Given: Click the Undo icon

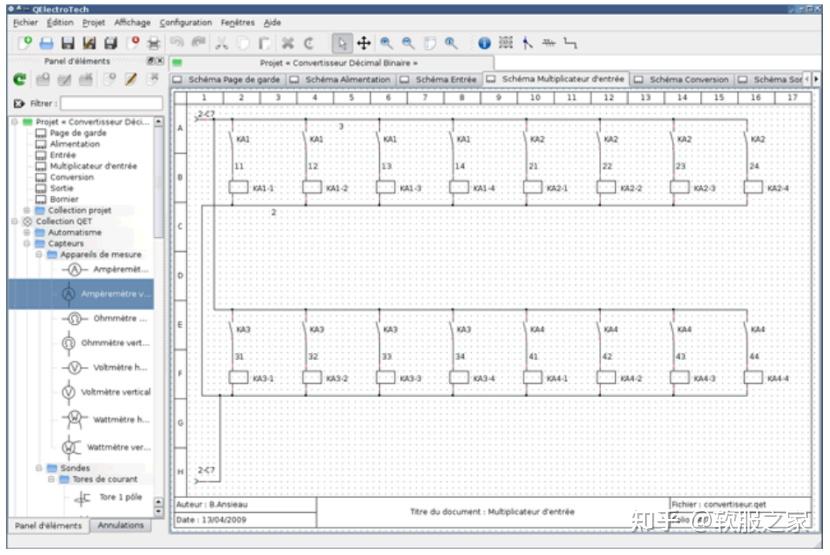Looking at the screenshot, I should coord(176,43).
